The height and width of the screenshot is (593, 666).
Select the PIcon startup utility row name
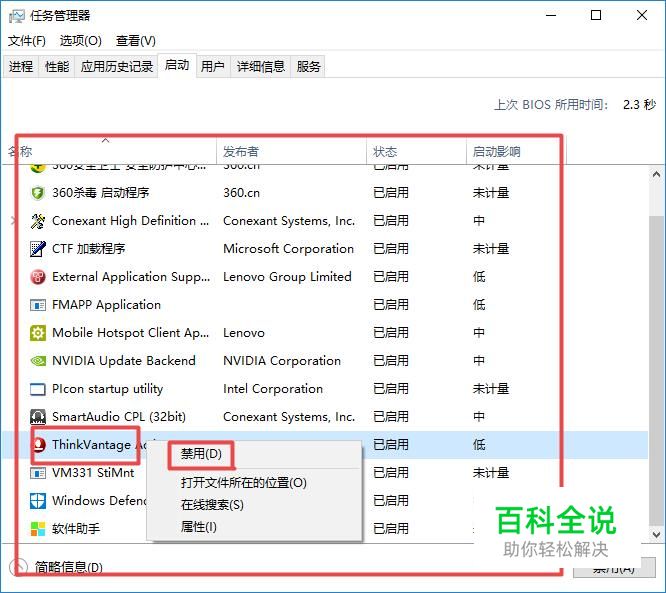click(107, 389)
